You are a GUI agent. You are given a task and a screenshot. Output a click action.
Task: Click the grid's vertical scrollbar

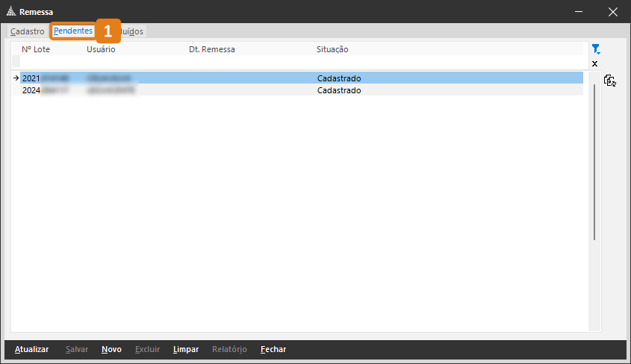pyautogui.click(x=594, y=164)
